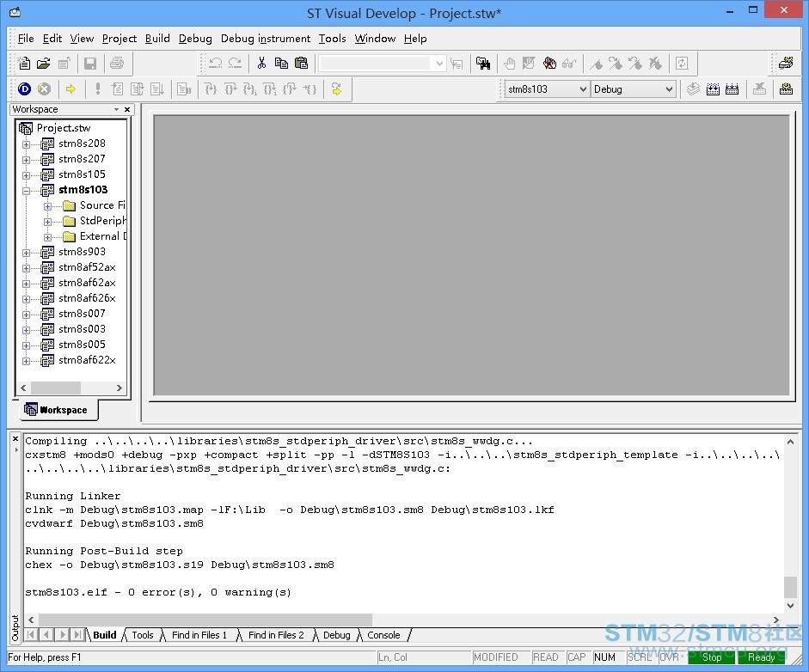Click the Insert/Remove breakpoint hand icon
The width and height of the screenshot is (809, 672).
(509, 64)
